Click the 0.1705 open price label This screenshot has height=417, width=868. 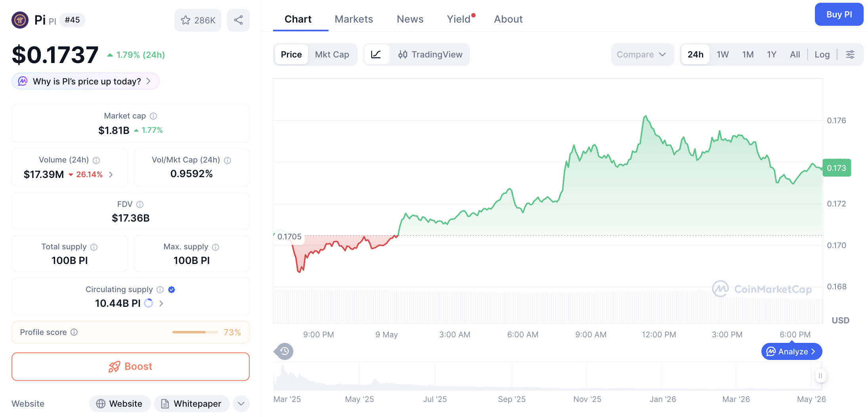[x=289, y=237]
